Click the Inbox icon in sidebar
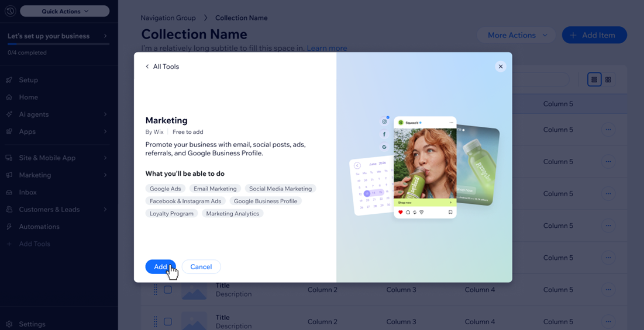 (9, 192)
